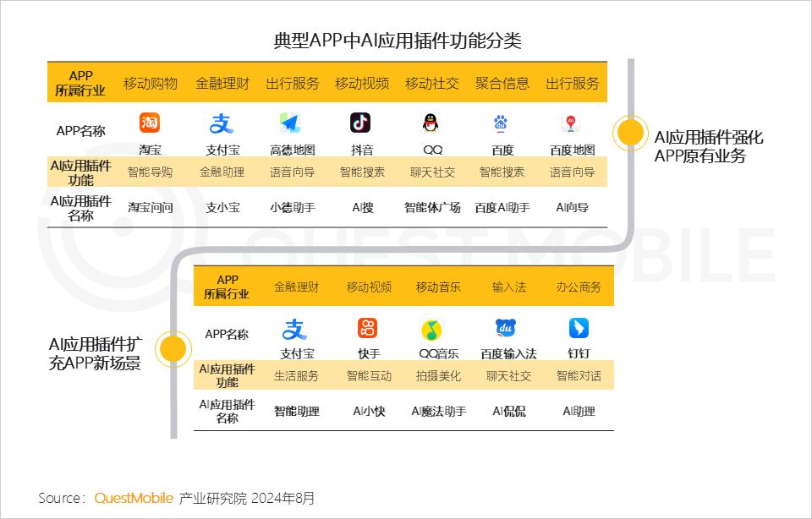Select the 聚合信息 header cell
812x519 pixels.
pyautogui.click(x=502, y=84)
